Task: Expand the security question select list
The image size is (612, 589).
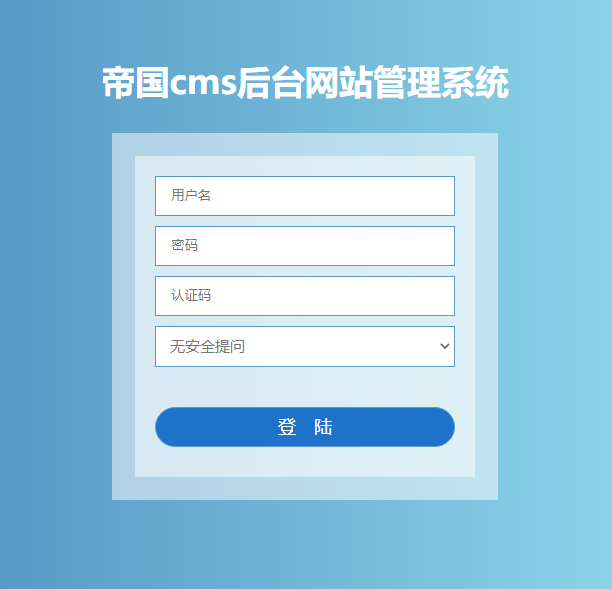Action: 305,346
